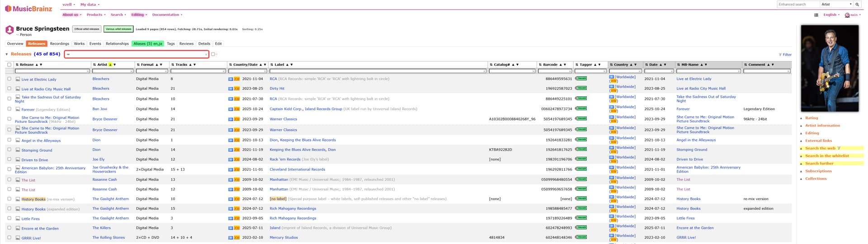This screenshot has width=868, height=244.
Task: Sort Artist column ascending with highlighted arrow
Action: coord(110,65)
